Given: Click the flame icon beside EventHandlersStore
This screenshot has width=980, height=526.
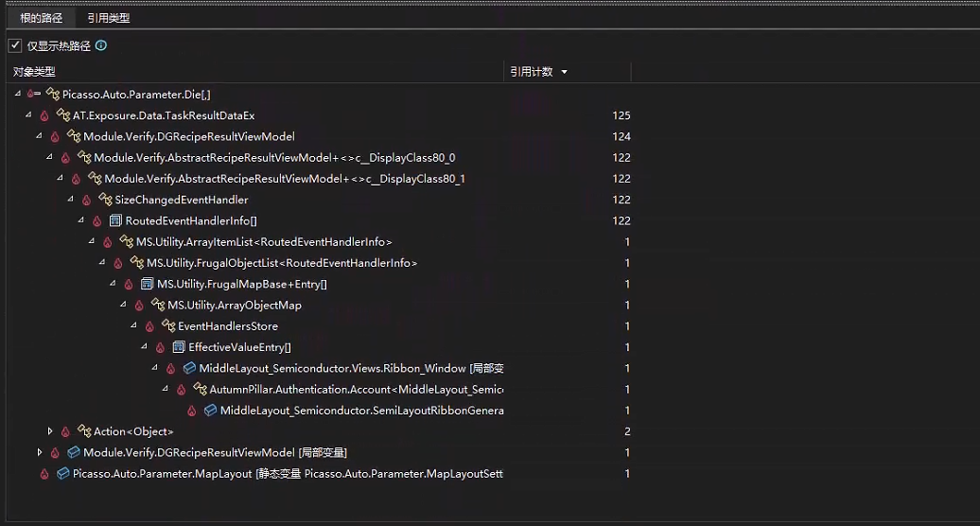Looking at the screenshot, I should 149,326.
